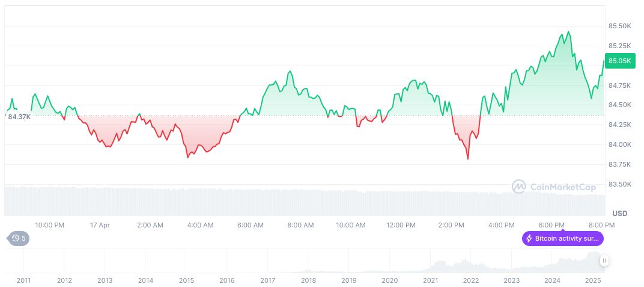Click the 12:00 PM time axis label
Viewport: 644px width, 287px height.
coord(401,225)
